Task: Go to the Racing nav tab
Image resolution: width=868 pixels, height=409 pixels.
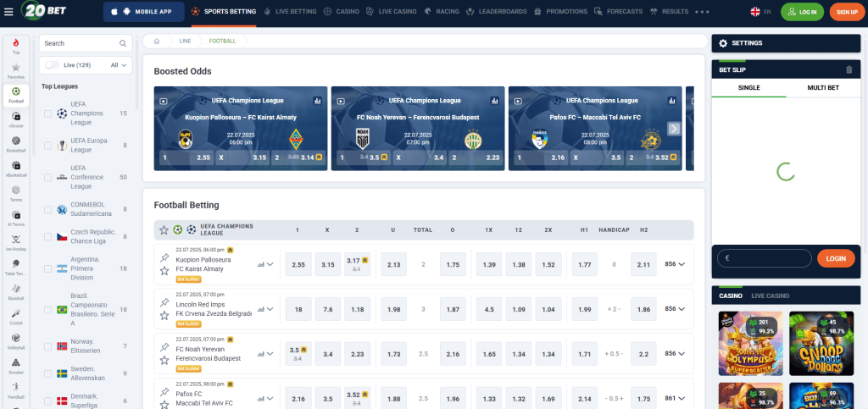Action: (442, 12)
